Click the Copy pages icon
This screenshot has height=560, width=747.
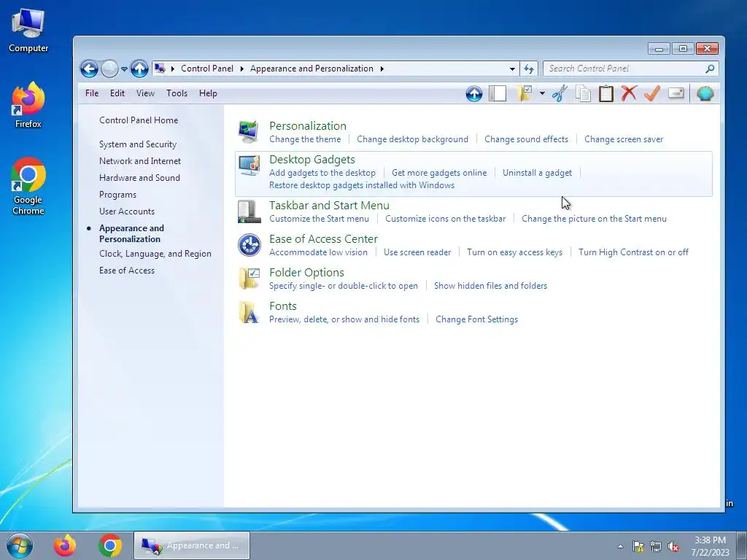click(583, 93)
